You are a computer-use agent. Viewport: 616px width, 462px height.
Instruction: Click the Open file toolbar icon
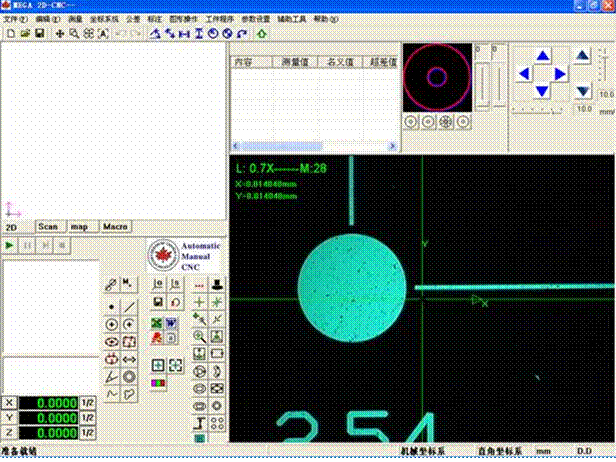(24, 34)
